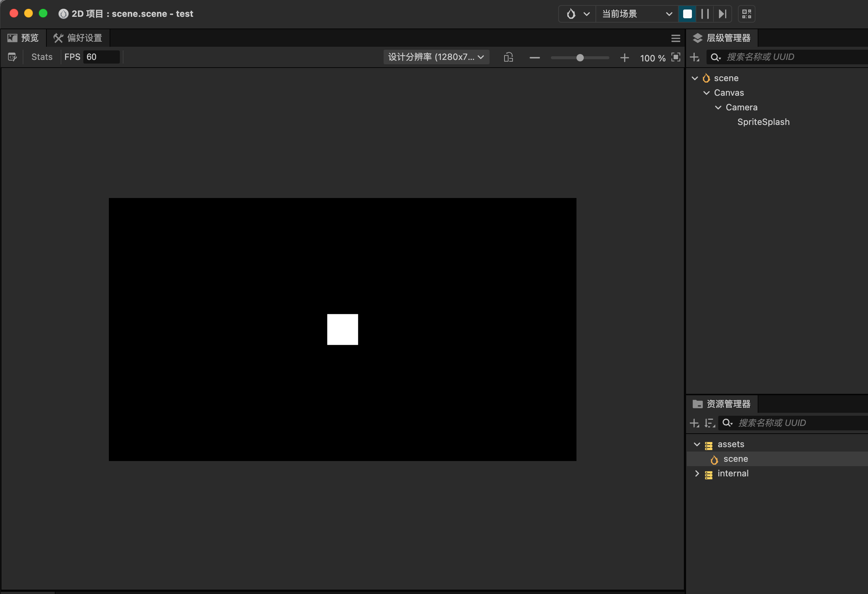The image size is (868, 594).
Task: Open the preview panel hamburger menu
Action: [675, 38]
